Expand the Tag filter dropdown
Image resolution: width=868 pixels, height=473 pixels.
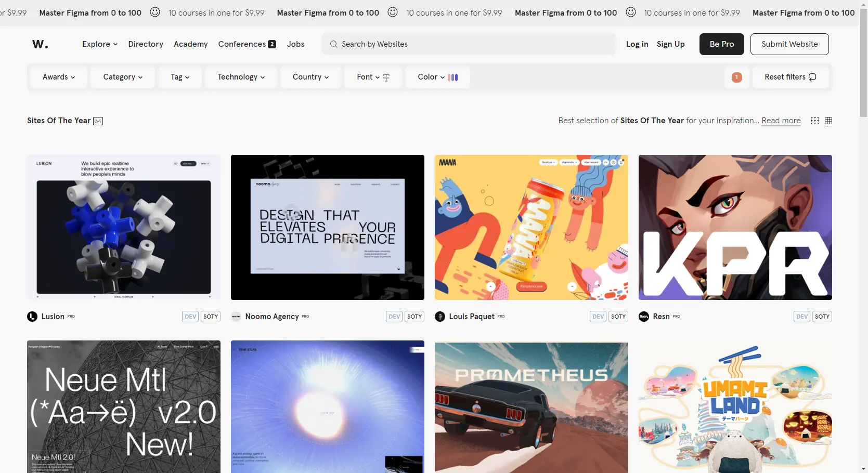pyautogui.click(x=180, y=77)
